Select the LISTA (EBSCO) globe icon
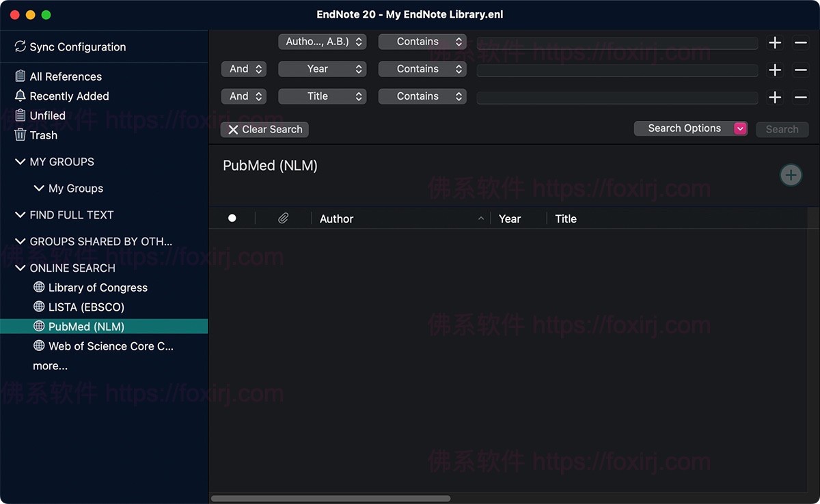The height and width of the screenshot is (504, 820). click(39, 307)
